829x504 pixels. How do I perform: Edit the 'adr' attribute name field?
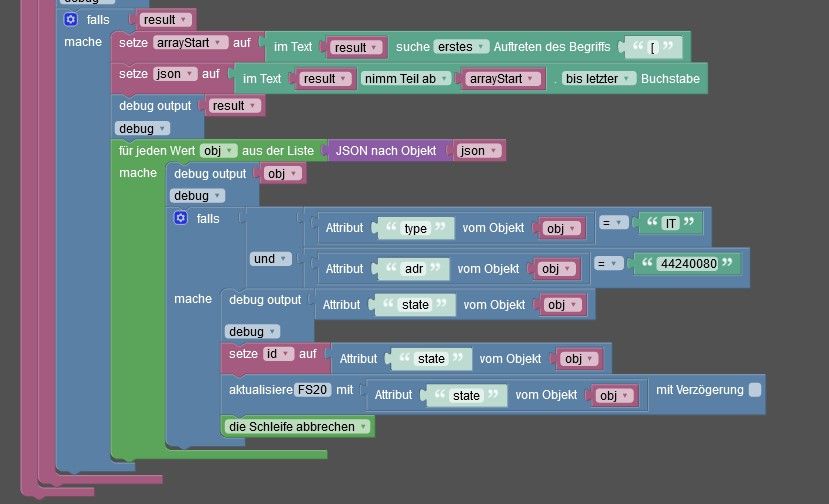click(413, 269)
